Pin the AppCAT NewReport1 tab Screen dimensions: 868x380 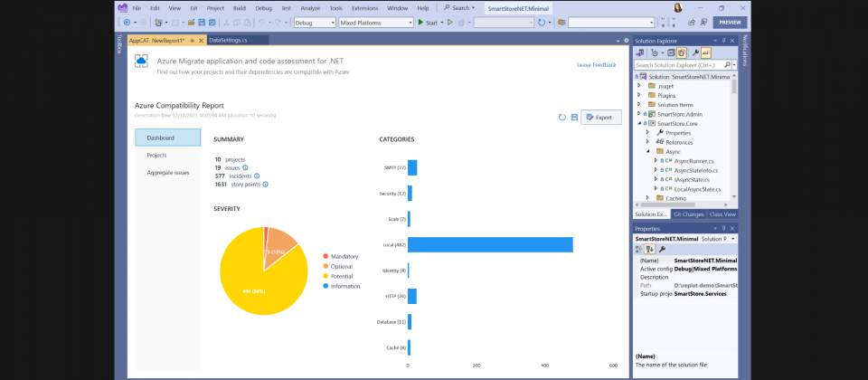[192, 41]
